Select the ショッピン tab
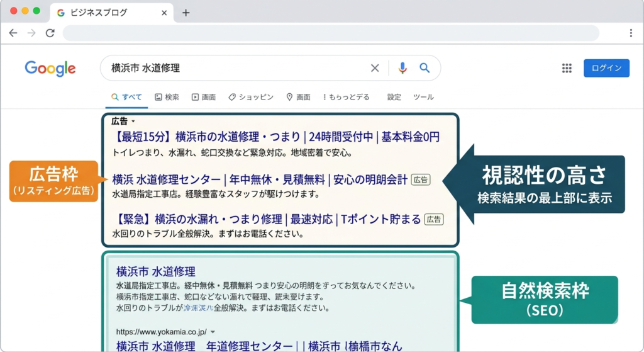644x352 pixels. tap(250, 97)
